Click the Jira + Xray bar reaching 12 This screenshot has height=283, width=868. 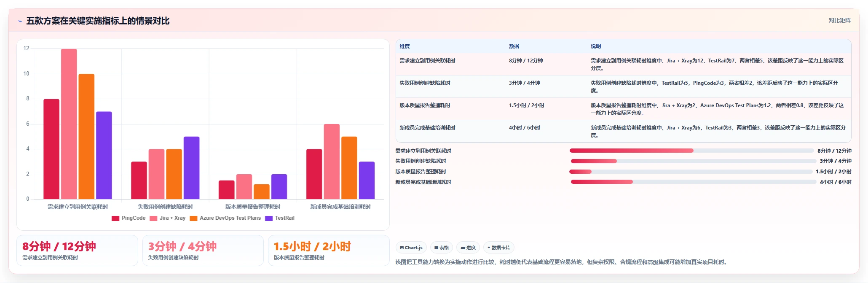(x=69, y=124)
